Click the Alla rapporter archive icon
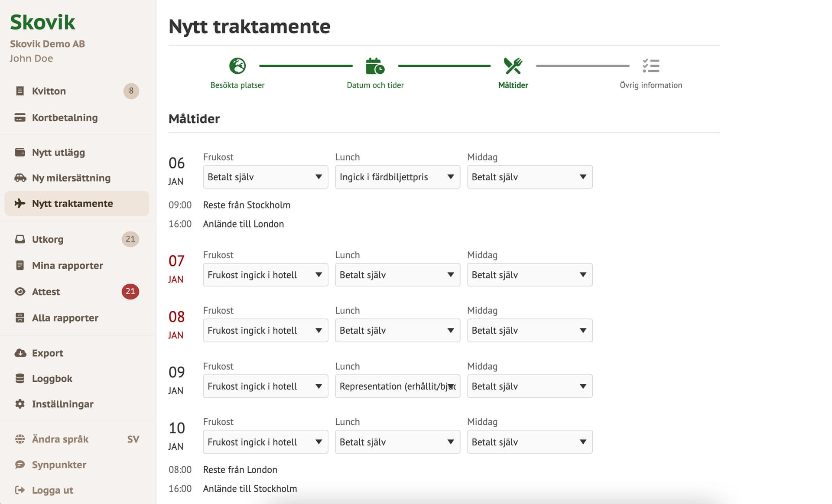The width and height of the screenshot is (832, 504). point(20,318)
